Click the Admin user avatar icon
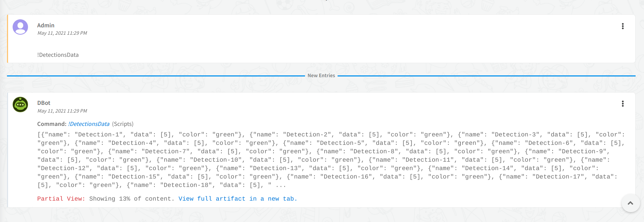 [20, 27]
